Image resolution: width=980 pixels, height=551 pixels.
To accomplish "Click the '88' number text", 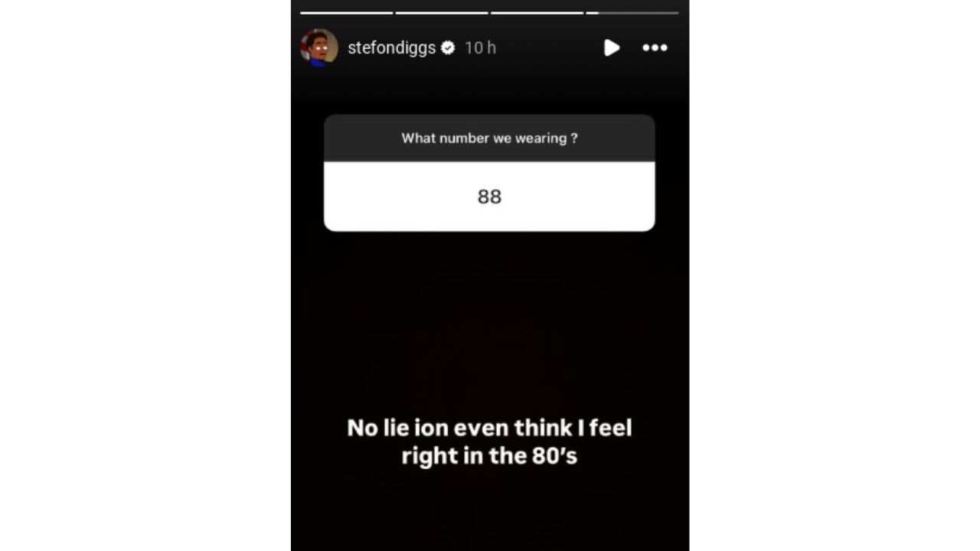I will [489, 197].
